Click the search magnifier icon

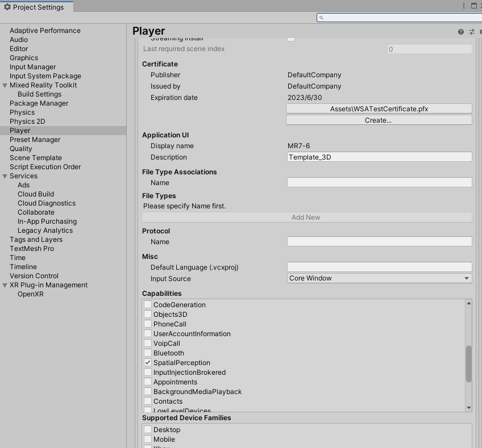click(x=321, y=18)
